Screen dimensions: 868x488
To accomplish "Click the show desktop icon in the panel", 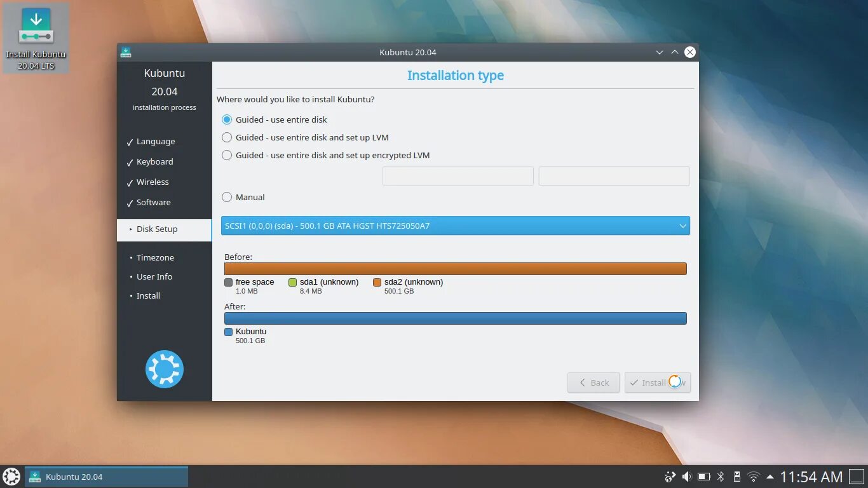I will [x=857, y=477].
